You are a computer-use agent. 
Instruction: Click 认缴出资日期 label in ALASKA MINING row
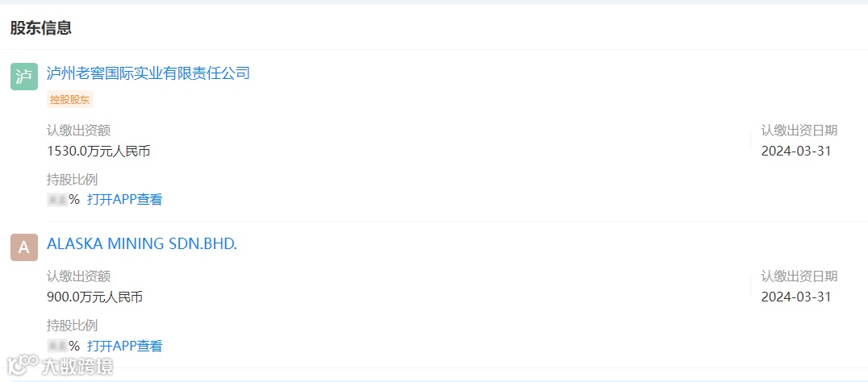coord(799,277)
